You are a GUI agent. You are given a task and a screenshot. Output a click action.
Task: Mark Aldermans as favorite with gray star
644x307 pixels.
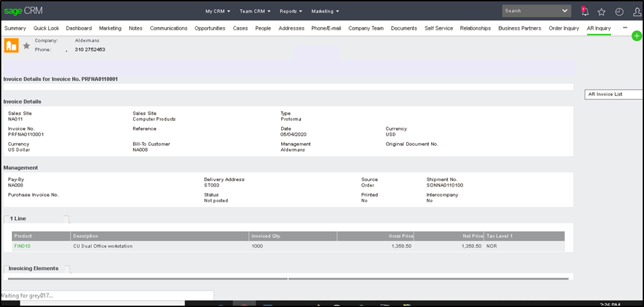coord(26,45)
